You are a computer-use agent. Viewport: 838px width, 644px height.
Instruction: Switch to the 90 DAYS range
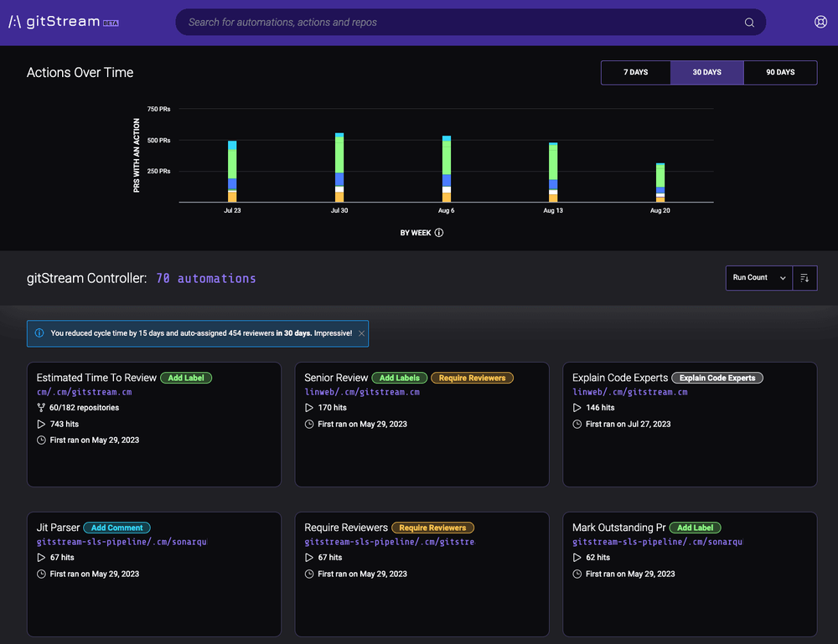pyautogui.click(x=779, y=73)
